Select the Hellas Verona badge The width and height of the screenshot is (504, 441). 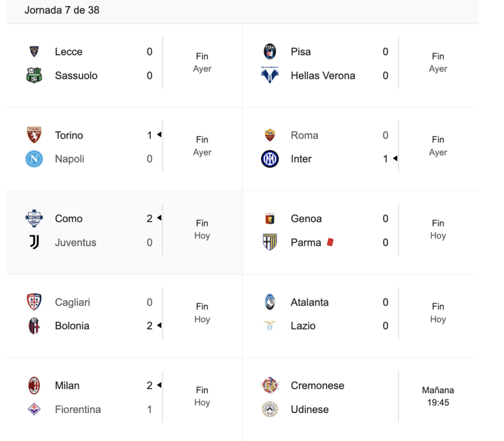[270, 76]
